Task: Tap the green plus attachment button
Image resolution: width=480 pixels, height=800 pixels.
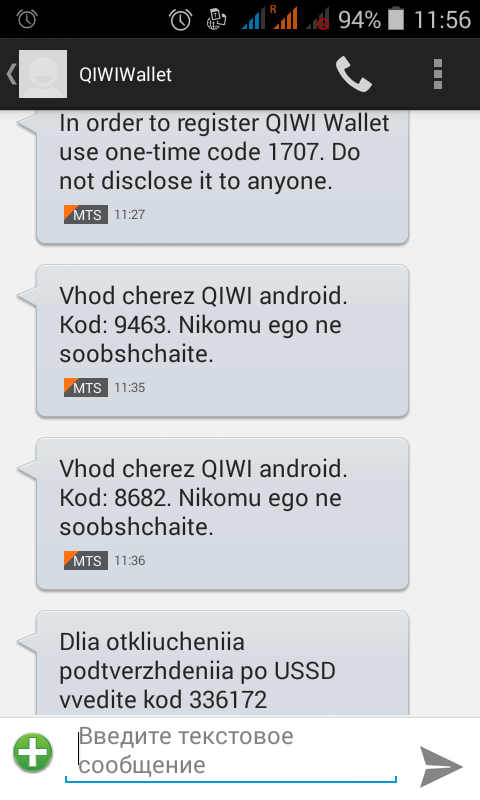Action: click(x=33, y=753)
